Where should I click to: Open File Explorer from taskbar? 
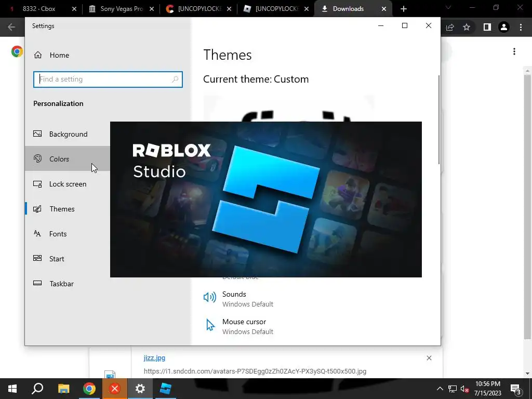tap(63, 389)
